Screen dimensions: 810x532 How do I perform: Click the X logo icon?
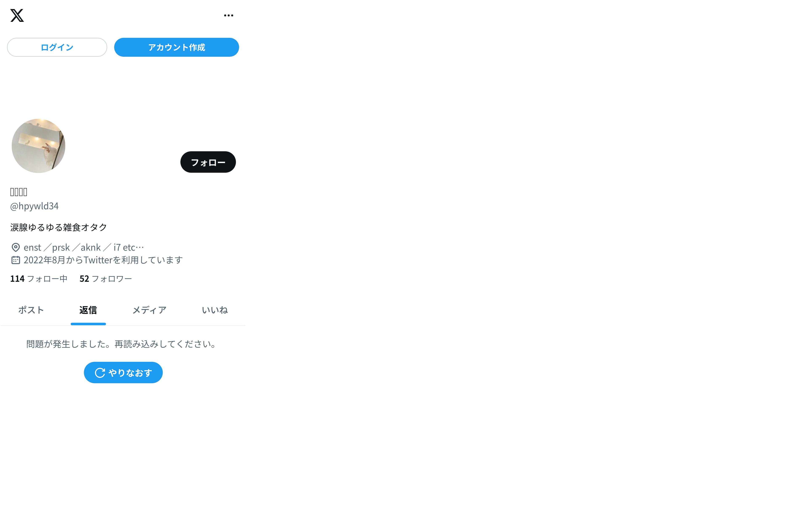tap(17, 15)
